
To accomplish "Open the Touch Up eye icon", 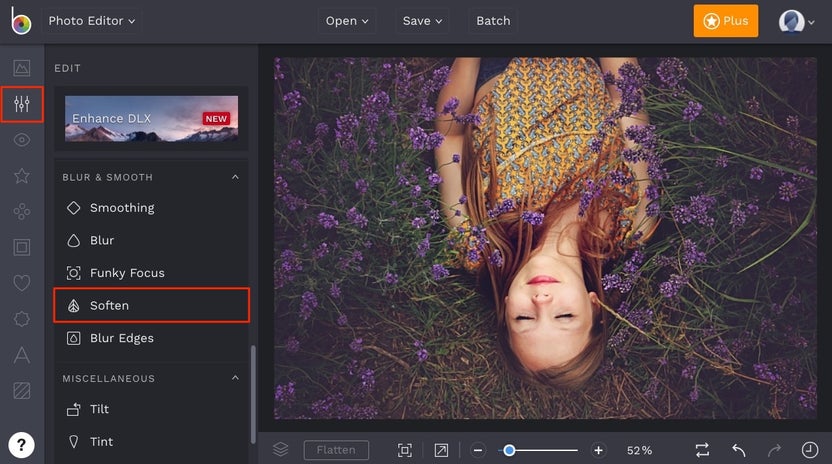I will click(x=21, y=140).
